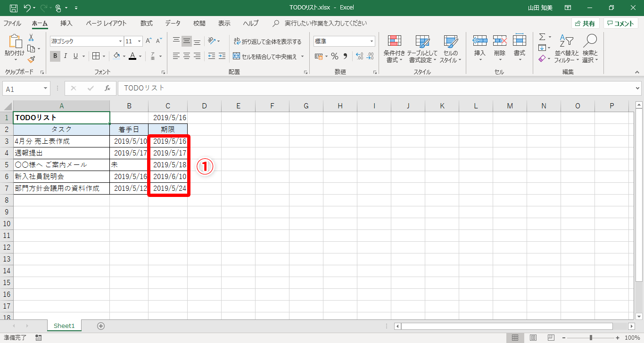The width and height of the screenshot is (644, 343).
Task: Undo the last action
Action: pos(27,8)
